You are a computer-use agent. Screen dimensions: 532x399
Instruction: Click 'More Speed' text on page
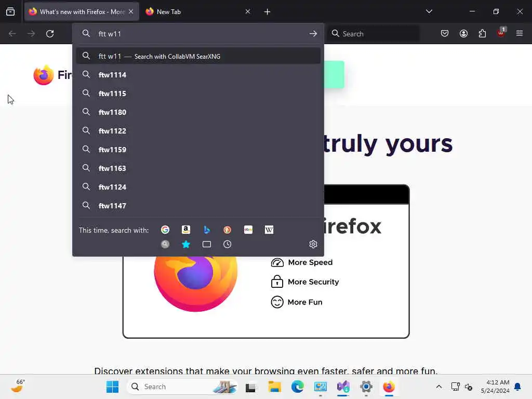pos(310,262)
